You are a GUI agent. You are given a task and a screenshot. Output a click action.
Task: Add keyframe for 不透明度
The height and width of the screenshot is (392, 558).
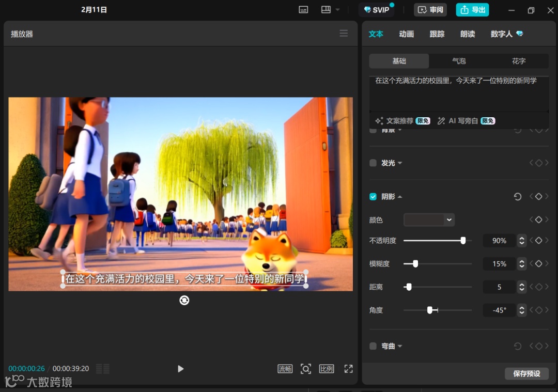[539, 241]
